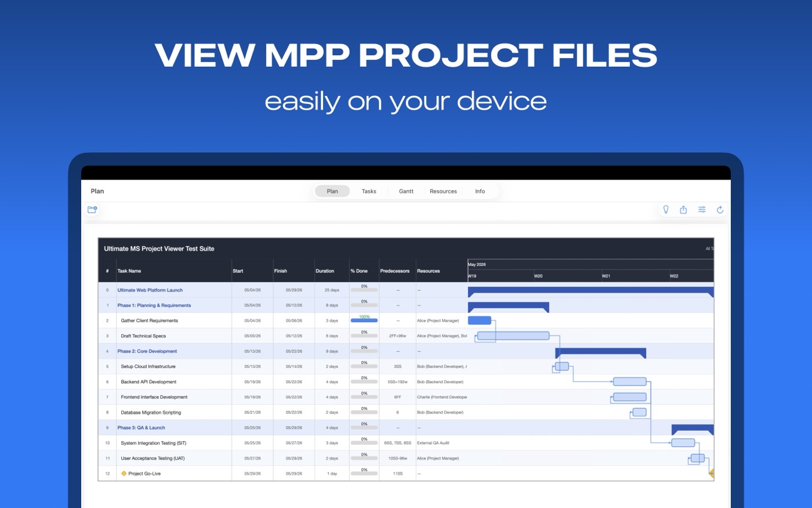This screenshot has height=508, width=812.
Task: Select Gather Client Requirements task
Action: pos(150,320)
